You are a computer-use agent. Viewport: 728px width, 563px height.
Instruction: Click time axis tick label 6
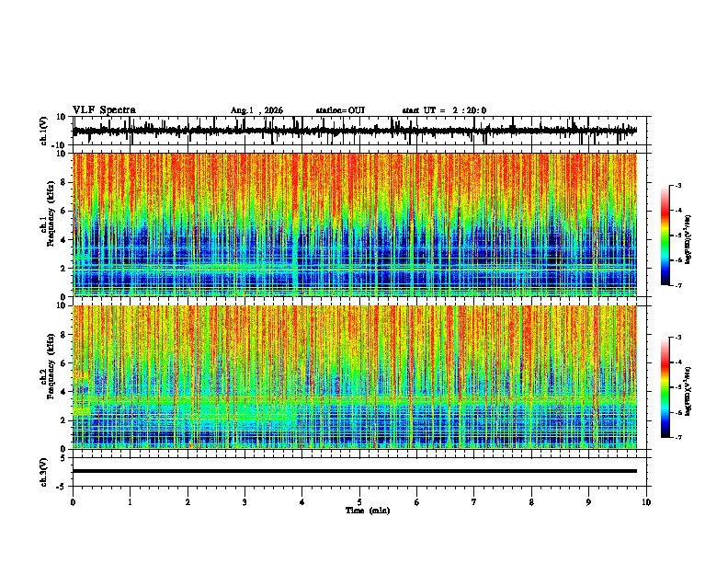[x=417, y=502]
